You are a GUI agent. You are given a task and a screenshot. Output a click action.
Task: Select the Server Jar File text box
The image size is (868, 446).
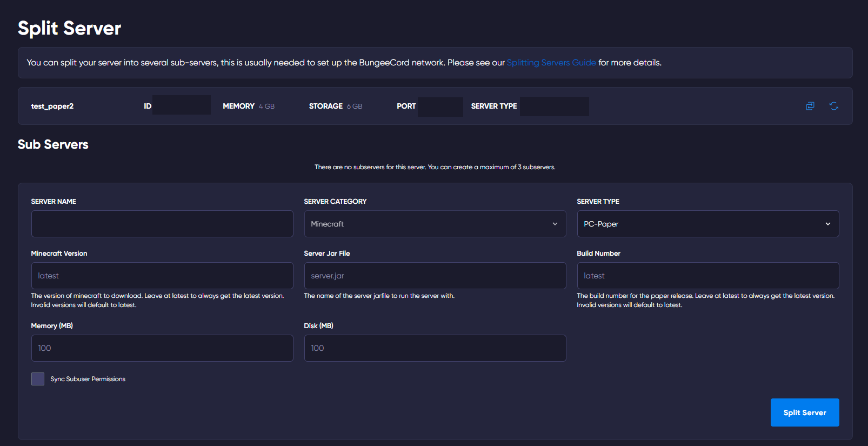pos(435,276)
